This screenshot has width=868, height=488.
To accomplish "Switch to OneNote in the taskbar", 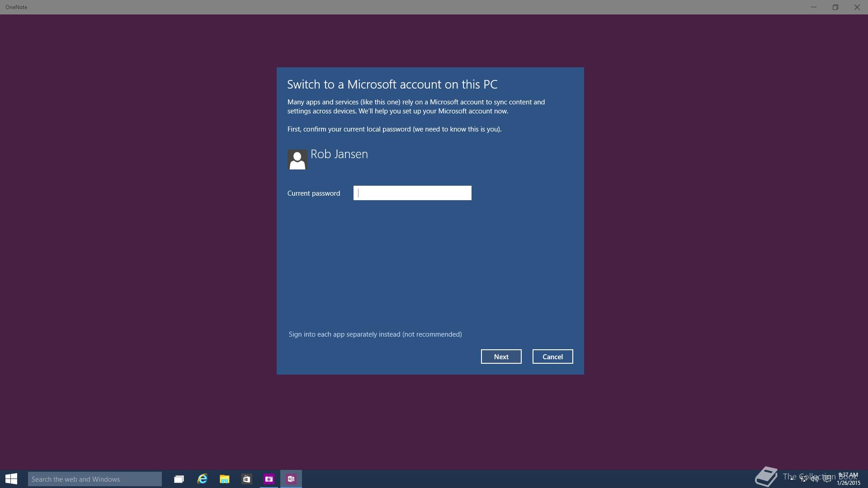I will pyautogui.click(x=291, y=479).
